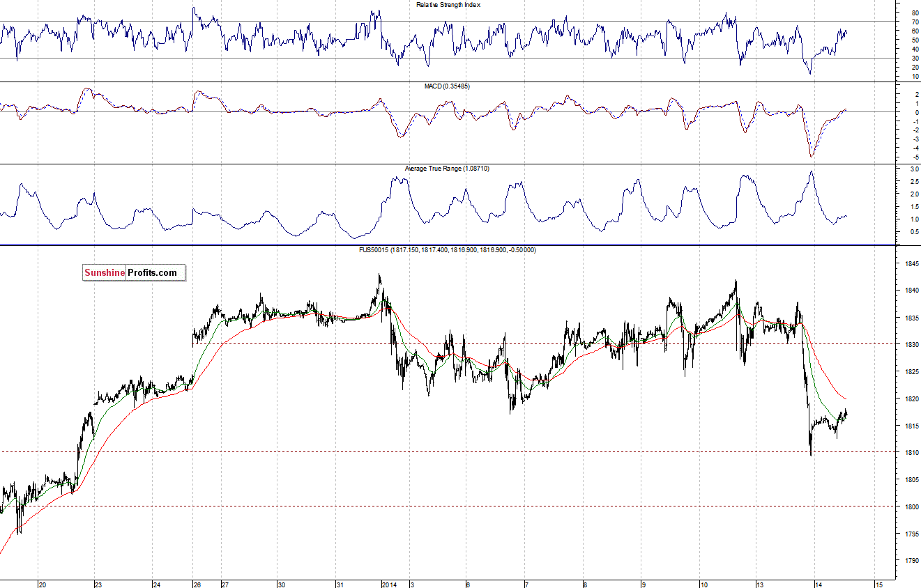921x588 pixels.
Task: Click the 1835 price axis label
Action: [x=911, y=318]
